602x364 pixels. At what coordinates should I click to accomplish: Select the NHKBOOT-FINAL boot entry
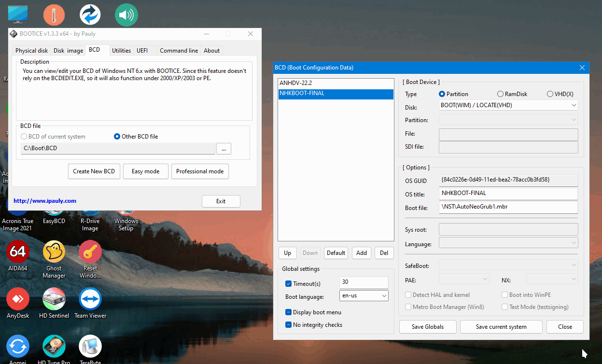coord(336,94)
